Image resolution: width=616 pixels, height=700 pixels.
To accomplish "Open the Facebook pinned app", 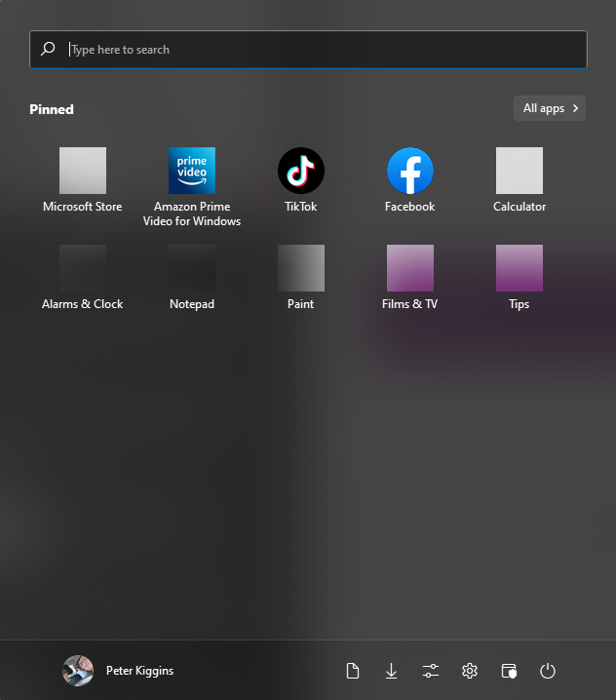I will coord(409,180).
